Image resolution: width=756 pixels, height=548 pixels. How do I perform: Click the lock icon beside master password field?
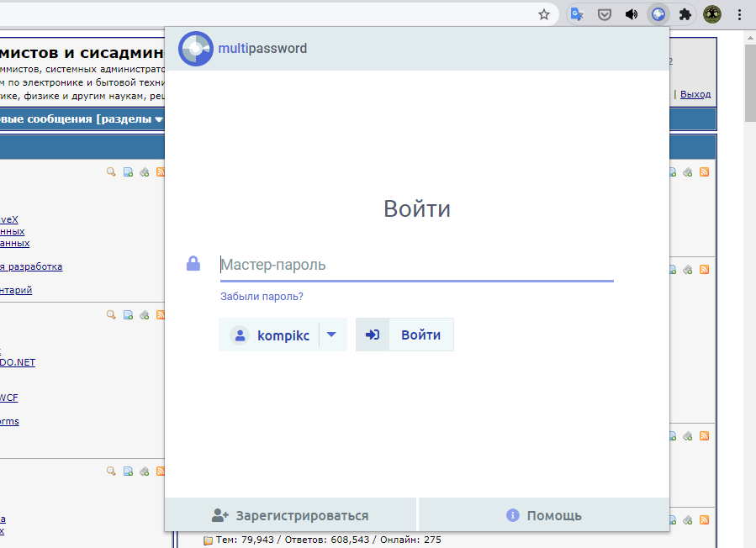click(x=193, y=264)
